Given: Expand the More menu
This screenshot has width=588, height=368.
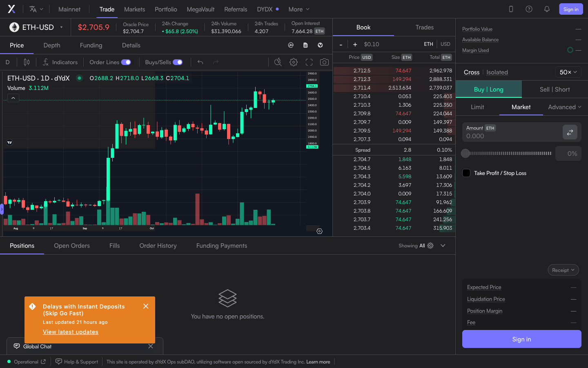Looking at the screenshot, I should click(x=299, y=9).
